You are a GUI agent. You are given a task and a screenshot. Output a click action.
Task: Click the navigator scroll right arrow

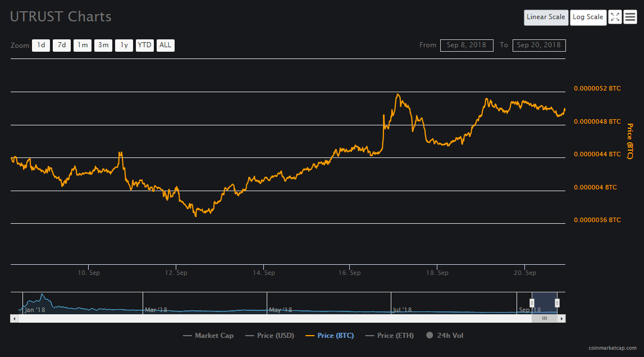coord(561,318)
